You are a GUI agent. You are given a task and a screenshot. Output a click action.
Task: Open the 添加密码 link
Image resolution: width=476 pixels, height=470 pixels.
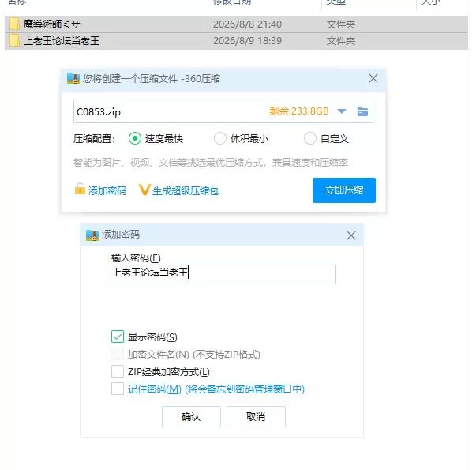(107, 191)
